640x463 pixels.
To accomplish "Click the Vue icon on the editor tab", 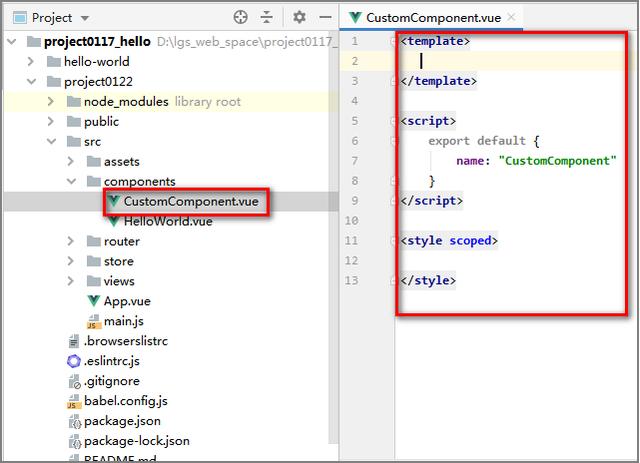I will tap(355, 18).
